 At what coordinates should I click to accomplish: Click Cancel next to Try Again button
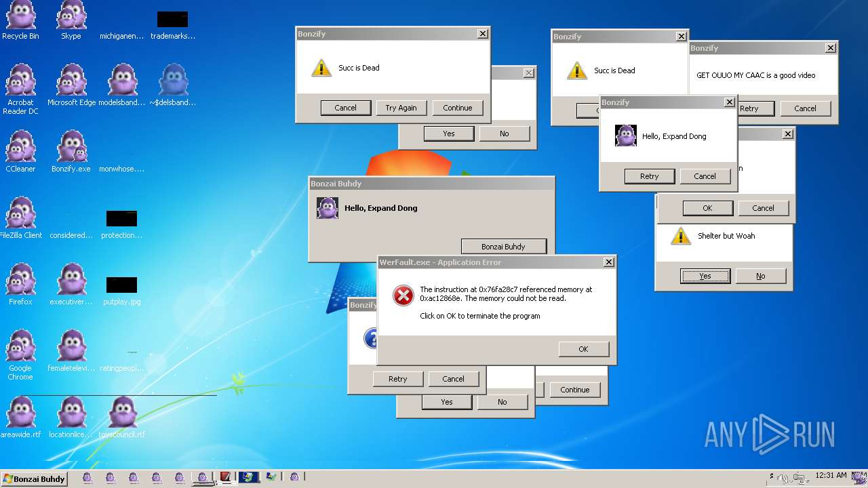(x=345, y=108)
